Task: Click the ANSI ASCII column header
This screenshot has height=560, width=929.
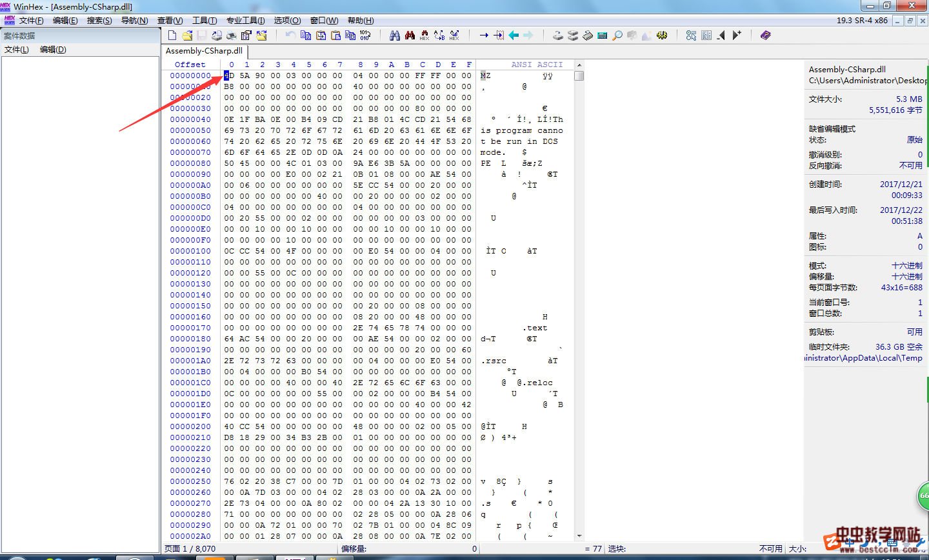Action: pyautogui.click(x=537, y=65)
